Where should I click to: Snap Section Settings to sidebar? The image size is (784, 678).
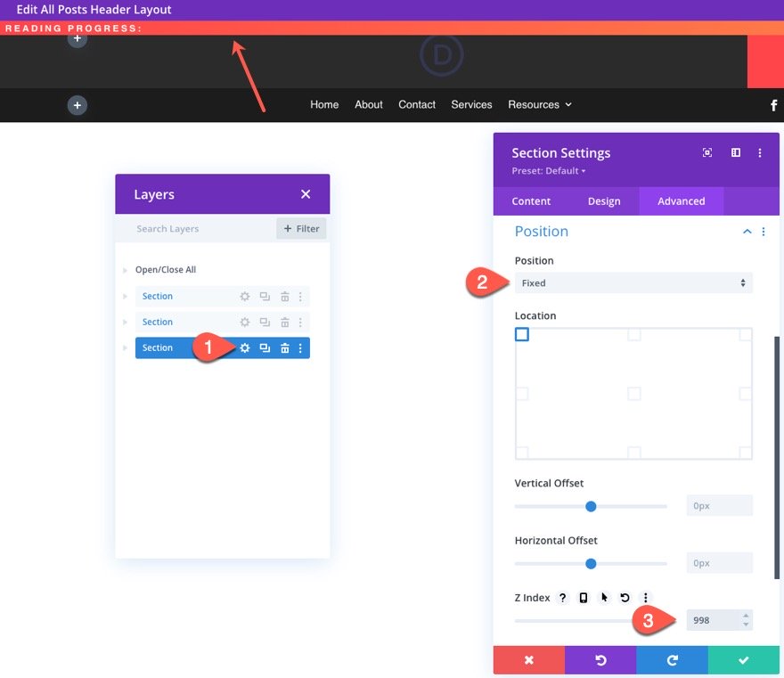click(x=736, y=152)
